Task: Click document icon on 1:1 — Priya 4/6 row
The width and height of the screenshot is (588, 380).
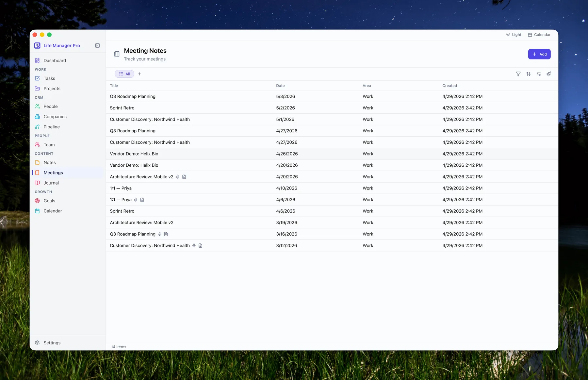Action: coord(142,200)
